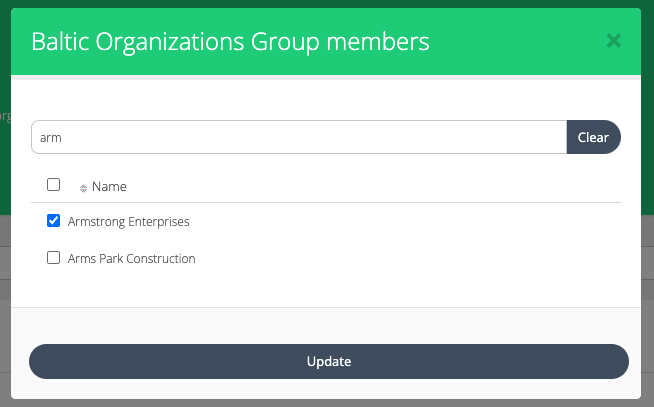Screen dimensions: 654x407
Task: Click empty space in the Arms Park Construction row
Action: coord(400,259)
